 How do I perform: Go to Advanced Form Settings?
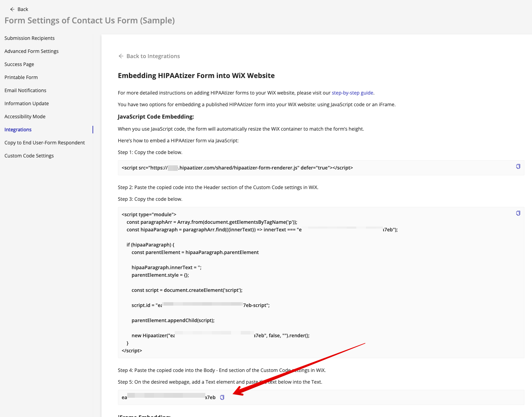pos(32,51)
